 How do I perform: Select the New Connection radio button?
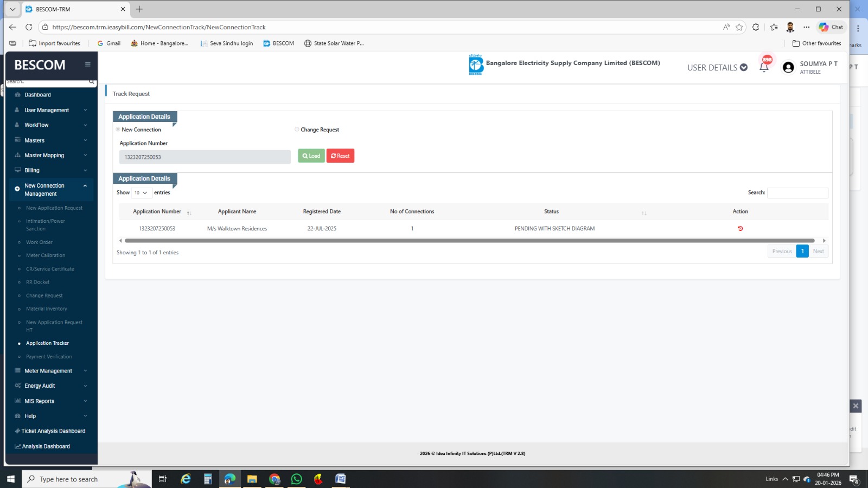(118, 130)
